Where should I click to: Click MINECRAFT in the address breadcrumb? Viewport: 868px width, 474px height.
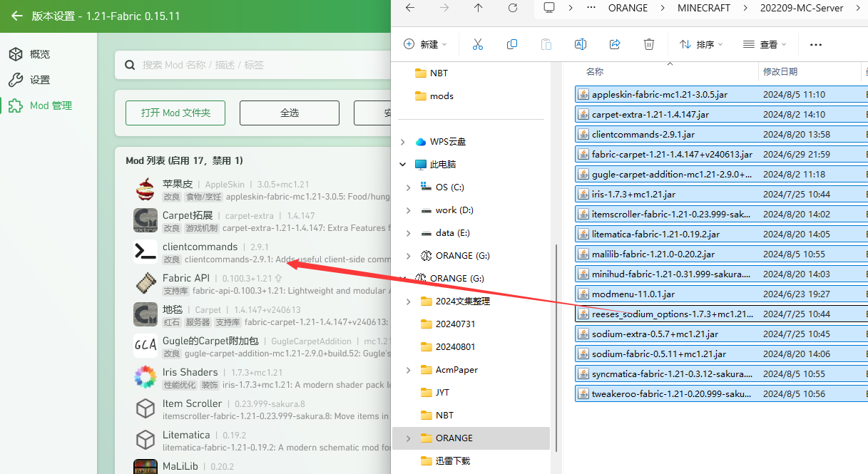point(704,8)
